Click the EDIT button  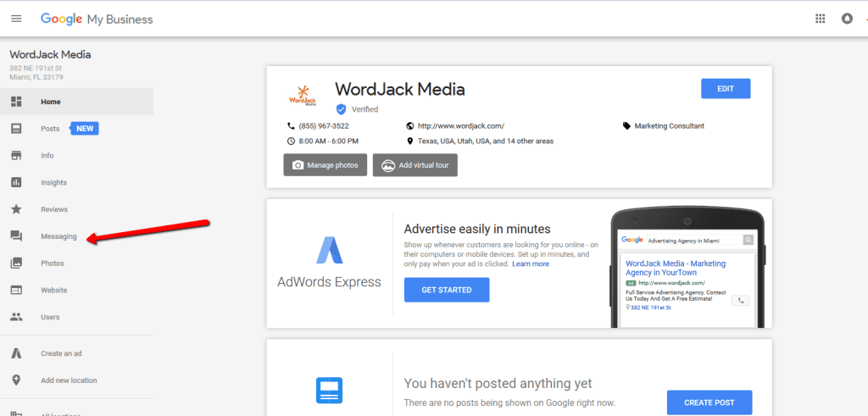tap(726, 88)
